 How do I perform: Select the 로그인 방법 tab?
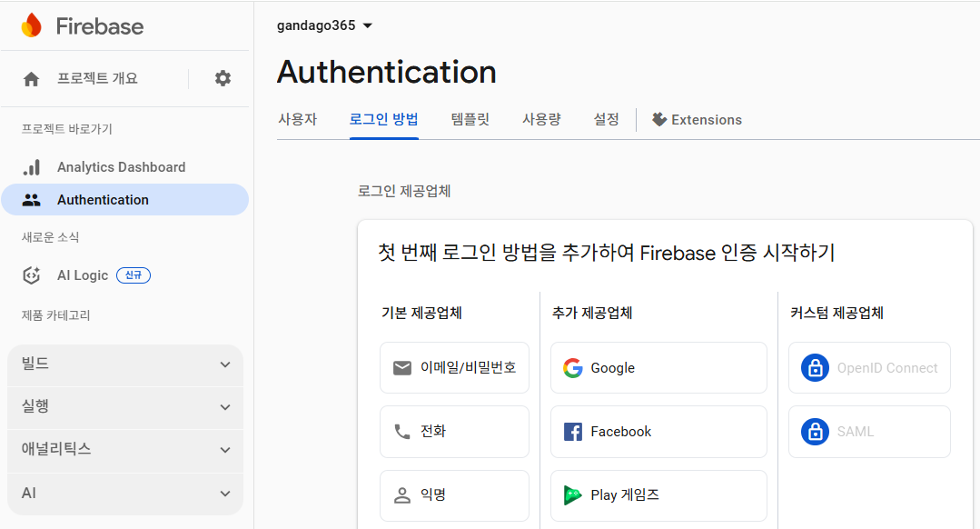384,119
